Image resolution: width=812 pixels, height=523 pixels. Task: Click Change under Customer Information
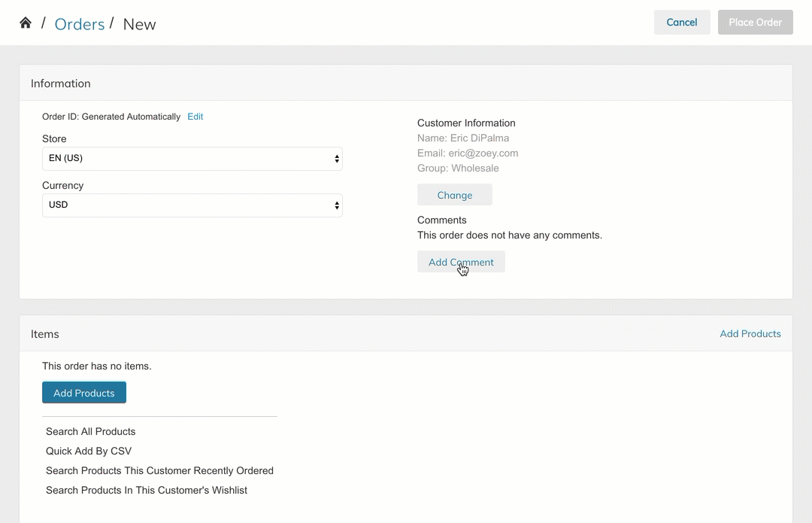tap(454, 195)
